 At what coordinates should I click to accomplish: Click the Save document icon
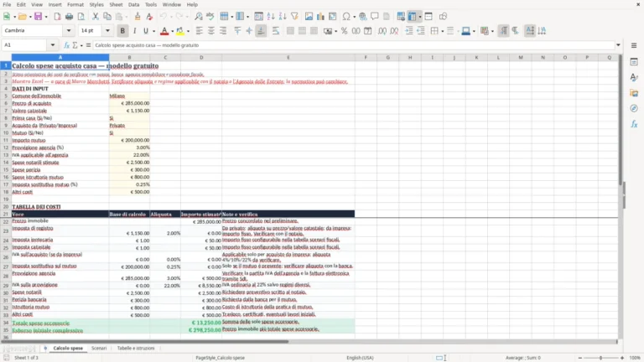[39, 17]
